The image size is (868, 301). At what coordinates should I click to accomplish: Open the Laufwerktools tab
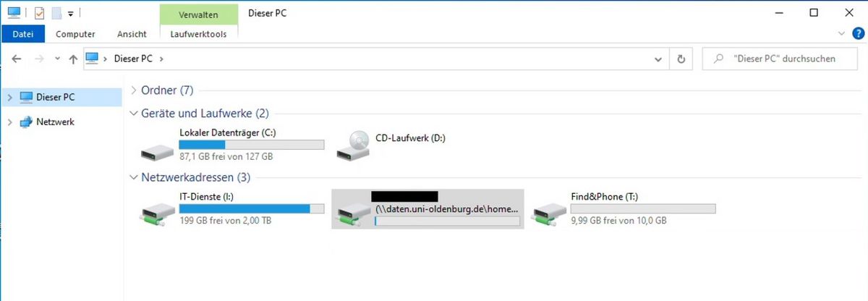click(x=199, y=34)
